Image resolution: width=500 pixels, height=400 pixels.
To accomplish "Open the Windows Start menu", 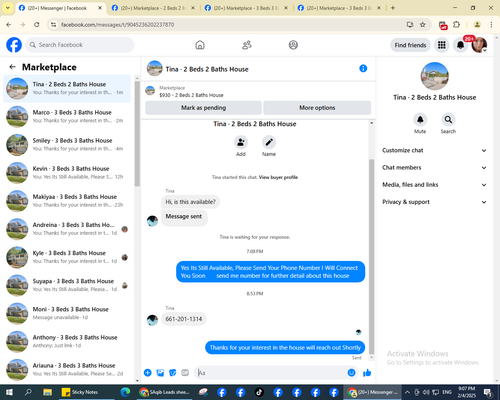I will tap(9, 392).
